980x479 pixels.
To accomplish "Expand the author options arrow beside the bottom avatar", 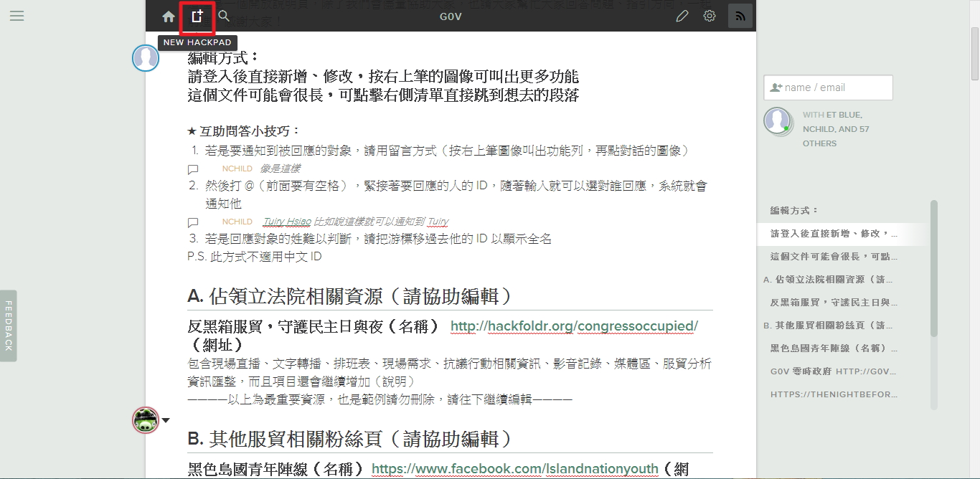I will click(x=165, y=421).
